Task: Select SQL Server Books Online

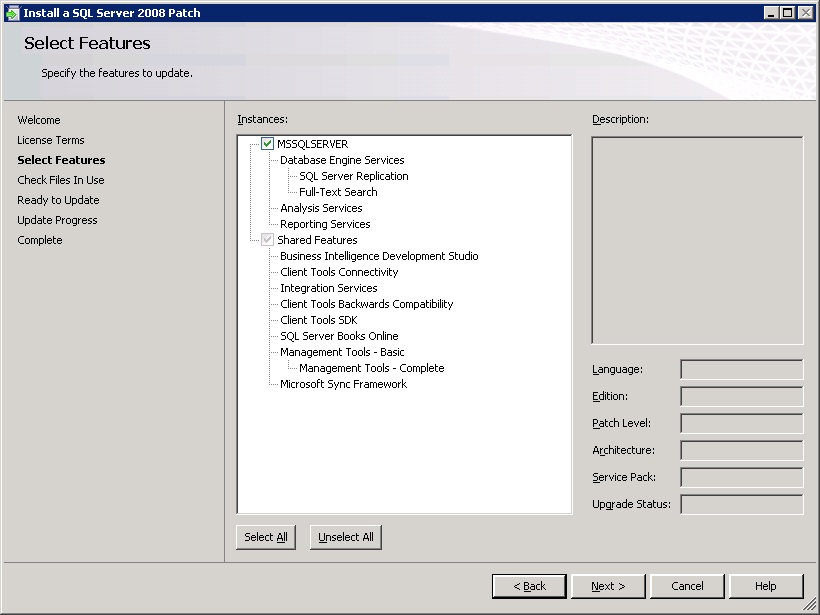Action: [339, 336]
